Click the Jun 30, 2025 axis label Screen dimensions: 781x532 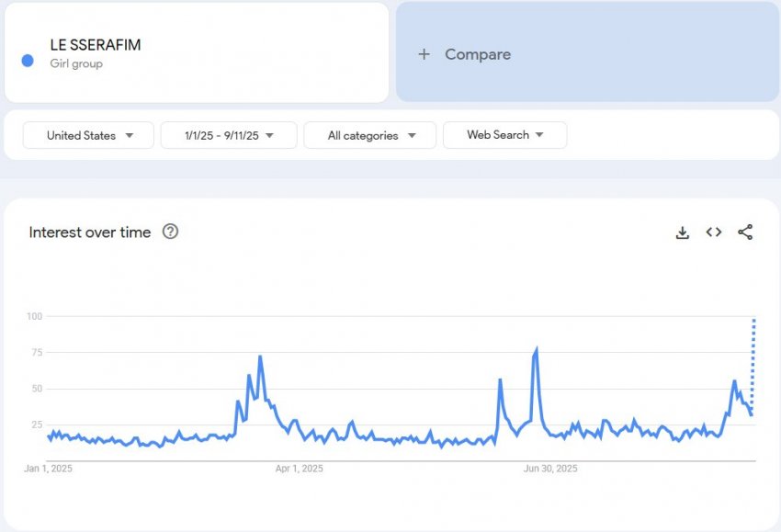tap(550, 469)
